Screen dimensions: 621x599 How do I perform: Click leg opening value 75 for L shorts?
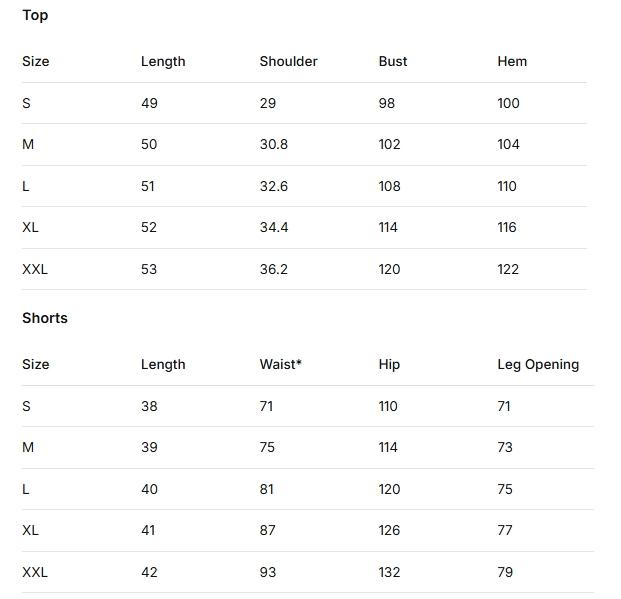coord(505,489)
